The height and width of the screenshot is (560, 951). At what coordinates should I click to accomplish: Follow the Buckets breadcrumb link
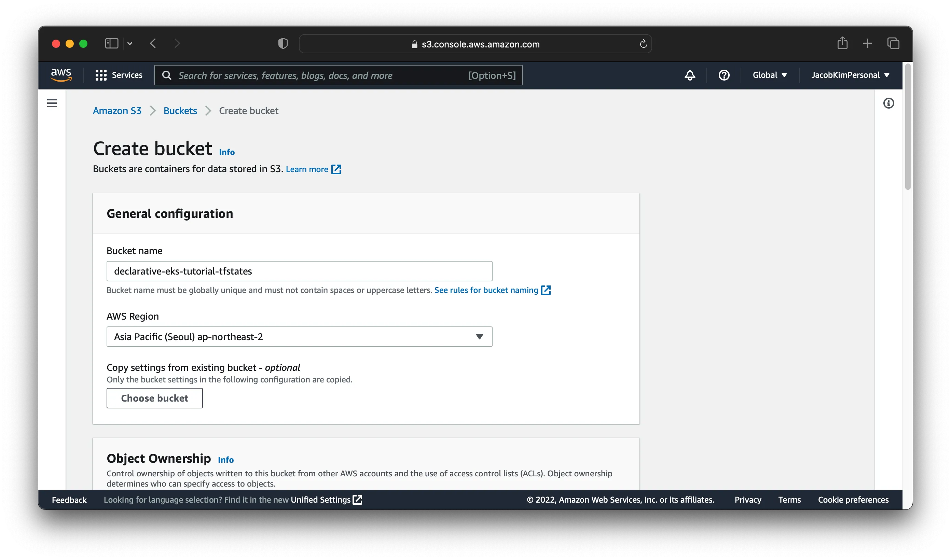tap(180, 111)
